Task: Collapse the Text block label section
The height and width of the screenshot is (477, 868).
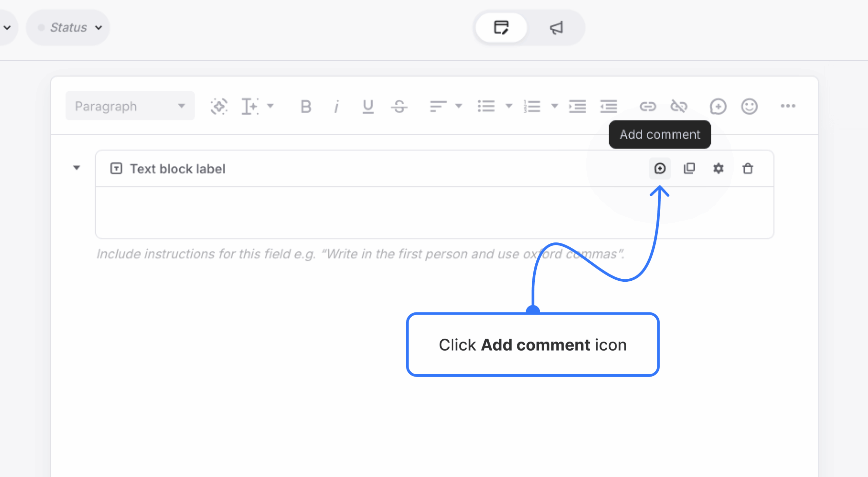Action: 76,168
